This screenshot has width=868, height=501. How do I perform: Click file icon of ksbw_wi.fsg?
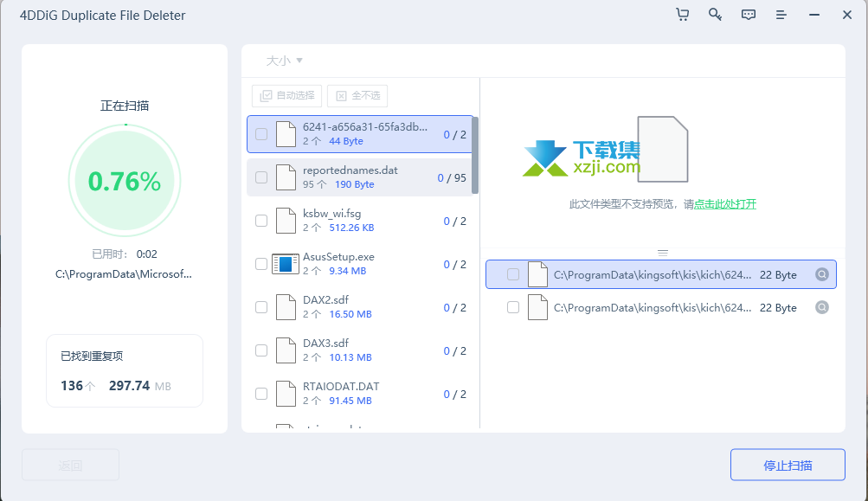pos(286,221)
